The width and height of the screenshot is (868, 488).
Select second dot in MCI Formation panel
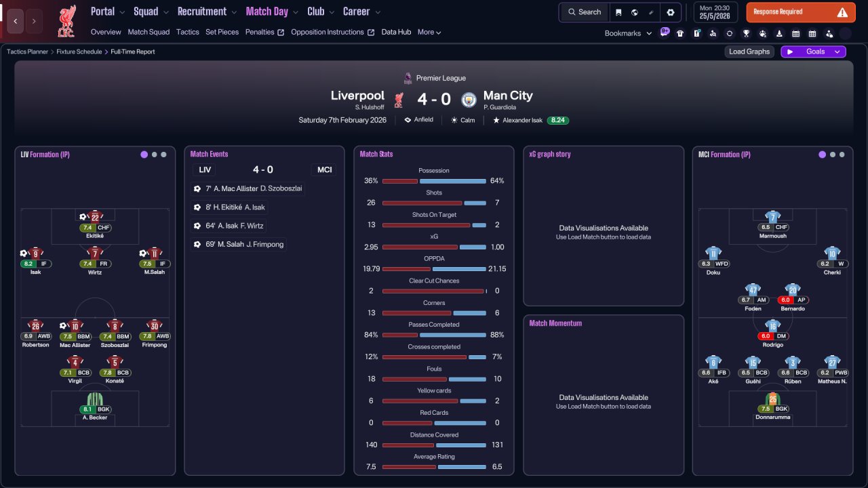click(832, 155)
